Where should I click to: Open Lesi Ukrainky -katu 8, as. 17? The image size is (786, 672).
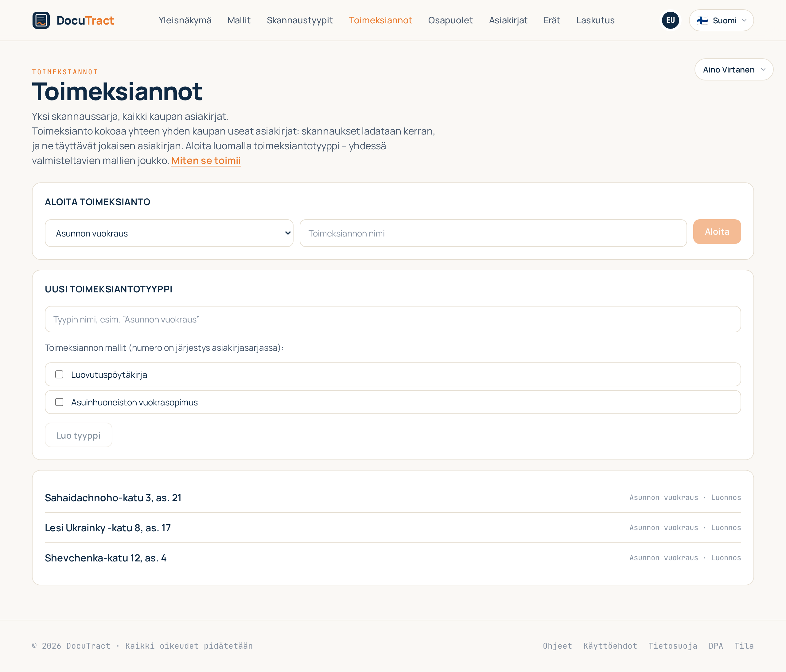[393, 528]
